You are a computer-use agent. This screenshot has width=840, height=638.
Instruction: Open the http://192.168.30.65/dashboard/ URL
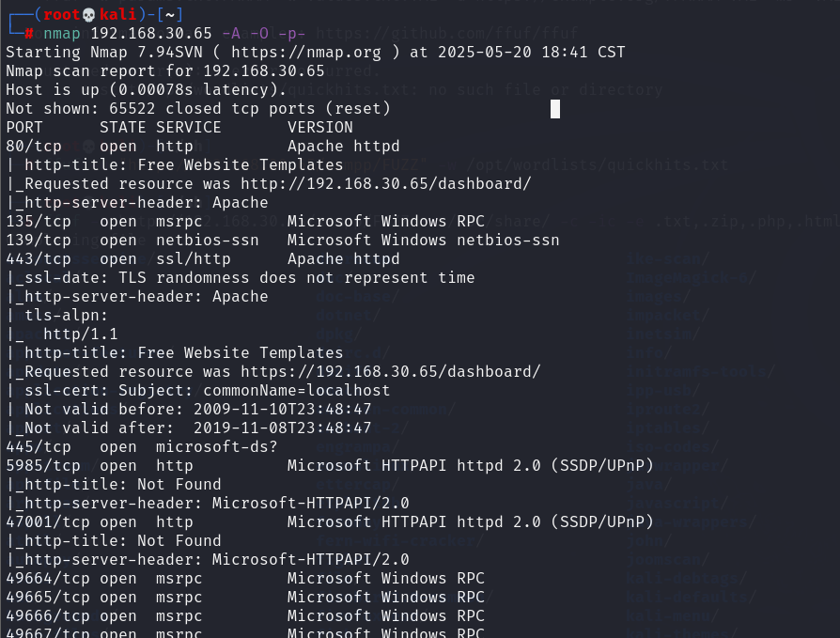[x=386, y=184]
